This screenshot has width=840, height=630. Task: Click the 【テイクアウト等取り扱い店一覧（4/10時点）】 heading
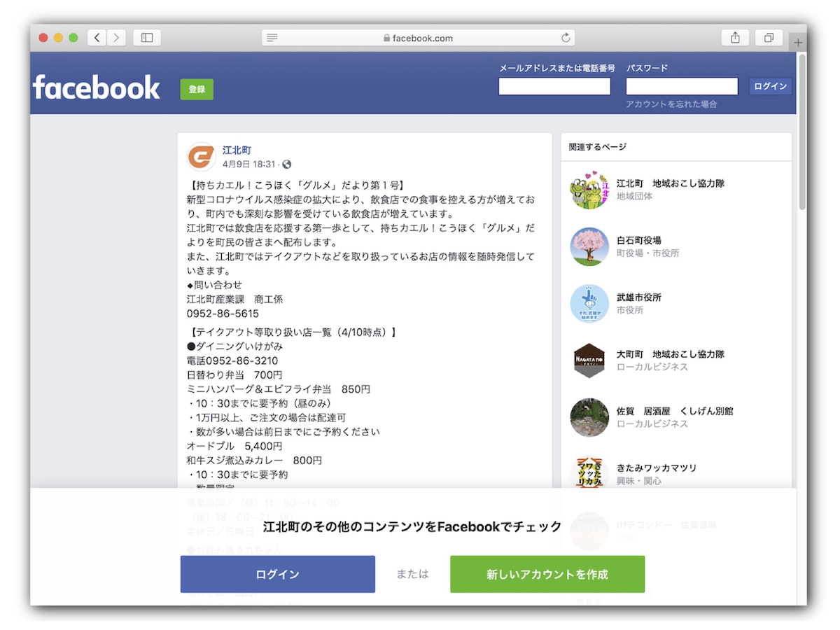tap(292, 332)
